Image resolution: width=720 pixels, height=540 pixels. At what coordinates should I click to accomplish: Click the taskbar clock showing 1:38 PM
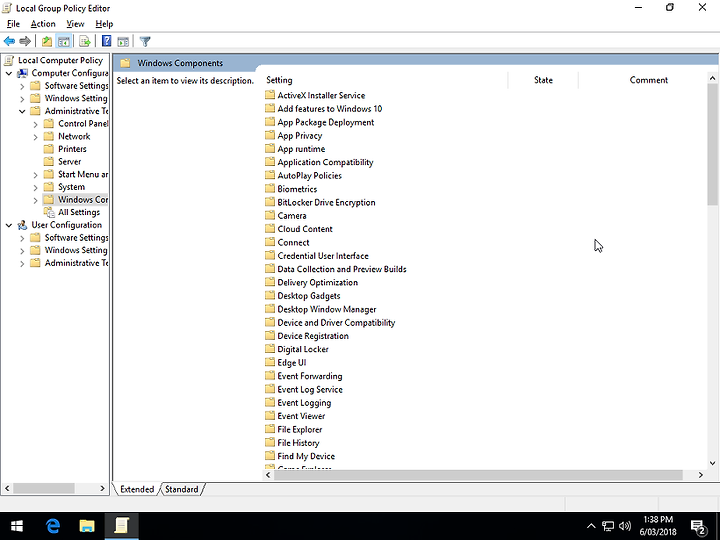tap(658, 526)
